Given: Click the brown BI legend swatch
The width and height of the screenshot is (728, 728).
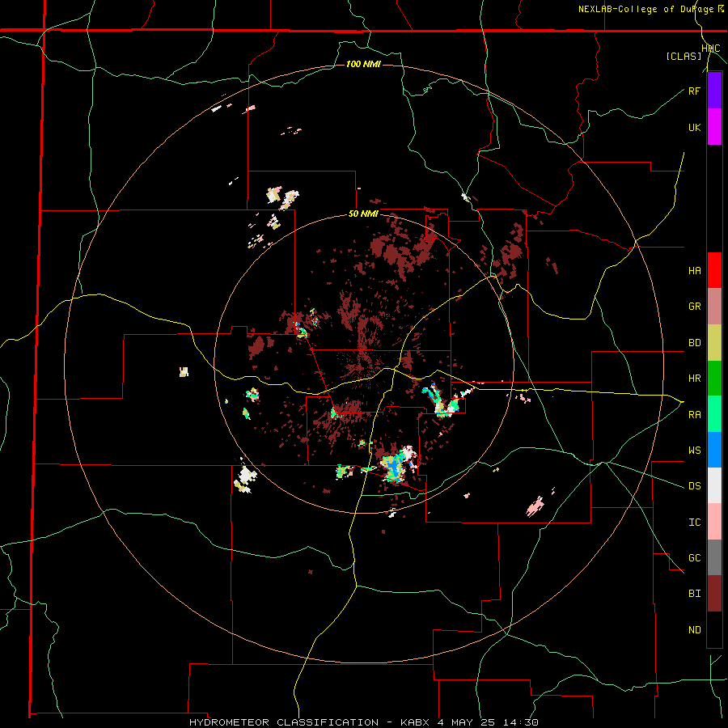Looking at the screenshot, I should pos(714,594).
